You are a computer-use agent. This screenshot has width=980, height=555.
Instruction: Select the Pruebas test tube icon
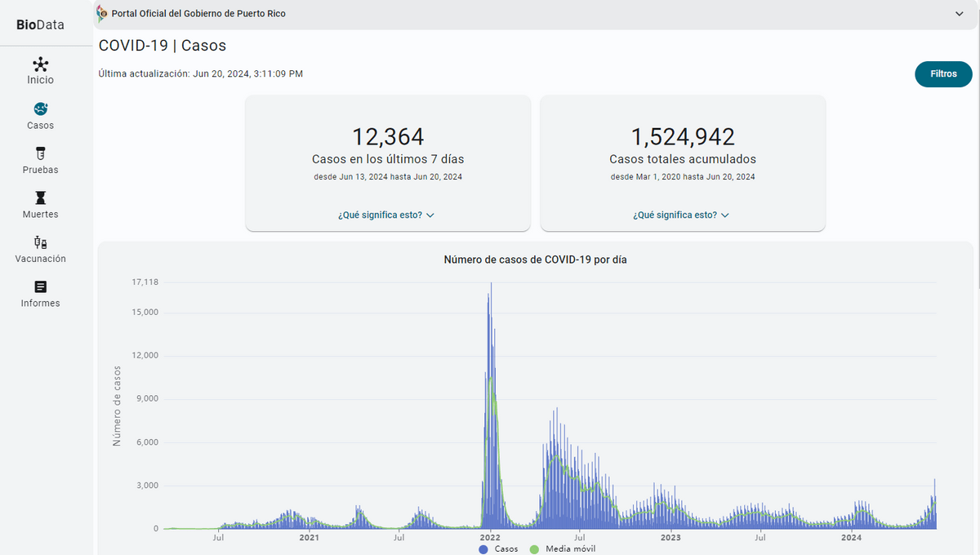[41, 153]
